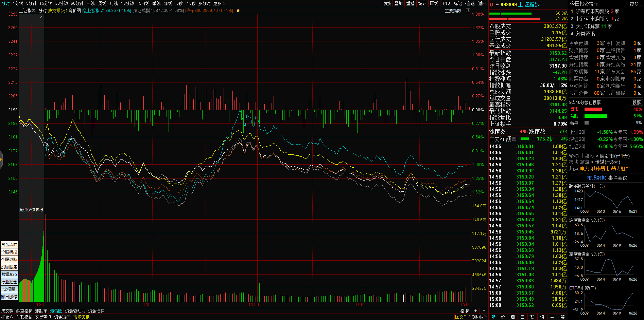Open the 资金流向 side shortcut
This screenshot has height=320, width=644.
coord(9,244)
